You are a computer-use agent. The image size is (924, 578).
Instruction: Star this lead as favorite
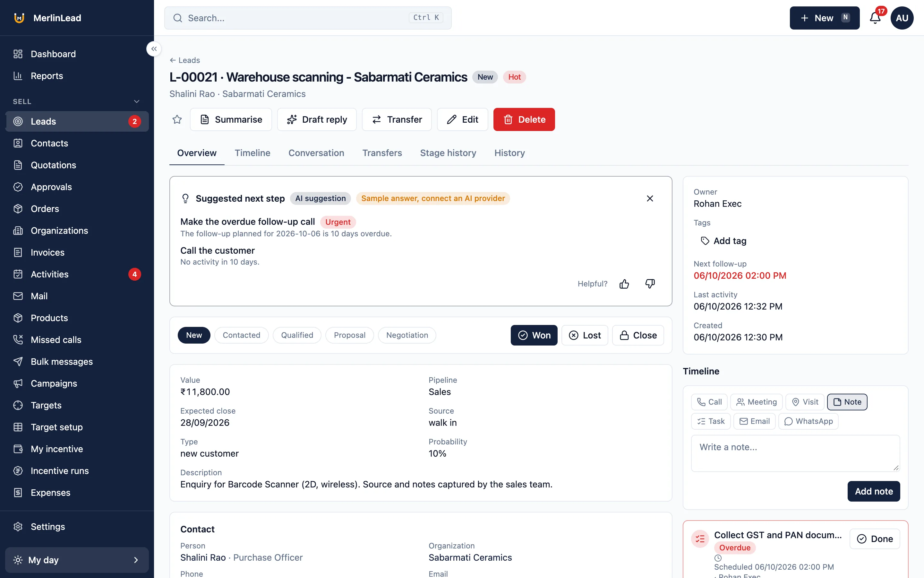tap(177, 119)
